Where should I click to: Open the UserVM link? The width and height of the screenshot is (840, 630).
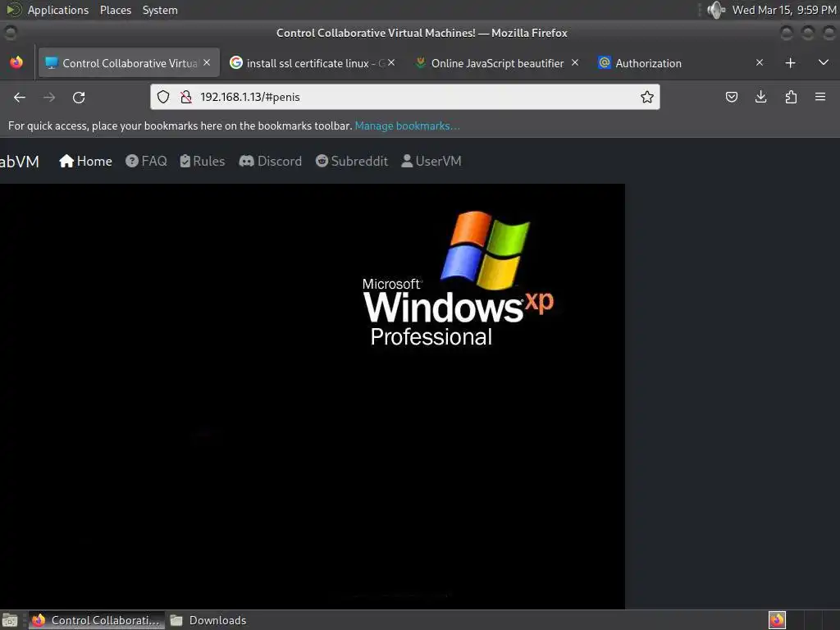pos(431,162)
